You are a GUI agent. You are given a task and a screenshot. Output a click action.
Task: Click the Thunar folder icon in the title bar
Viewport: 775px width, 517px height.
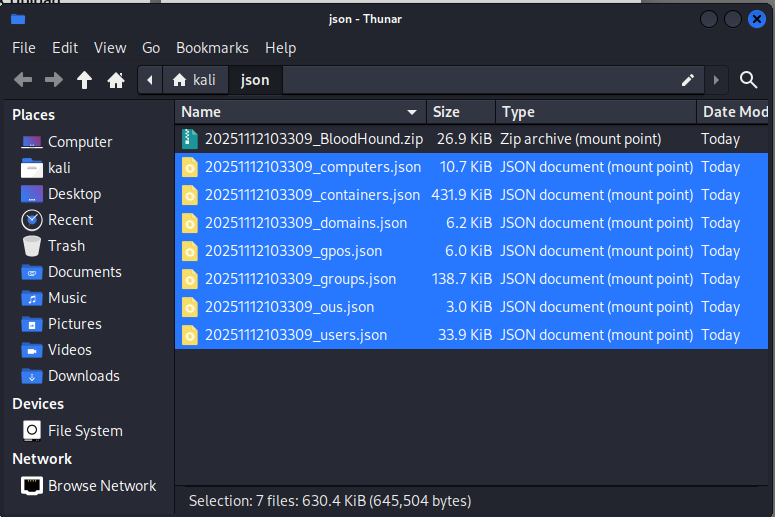pyautogui.click(x=18, y=19)
